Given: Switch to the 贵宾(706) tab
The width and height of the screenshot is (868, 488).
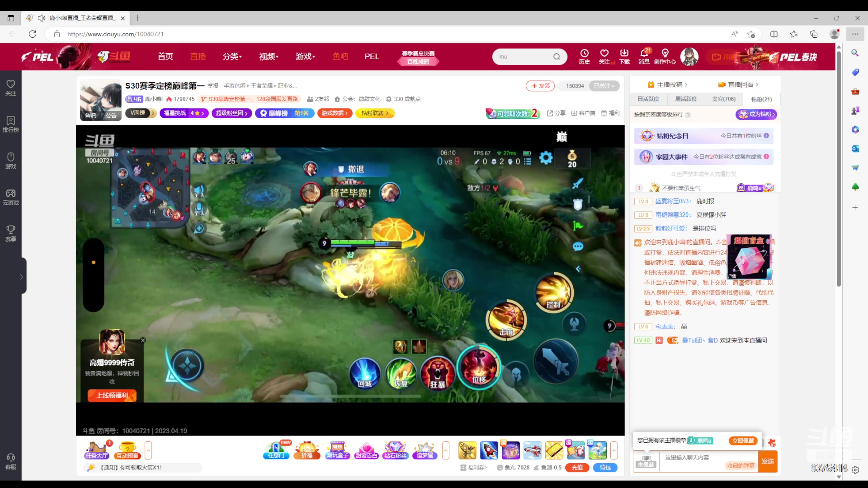Looking at the screenshot, I should [x=724, y=99].
